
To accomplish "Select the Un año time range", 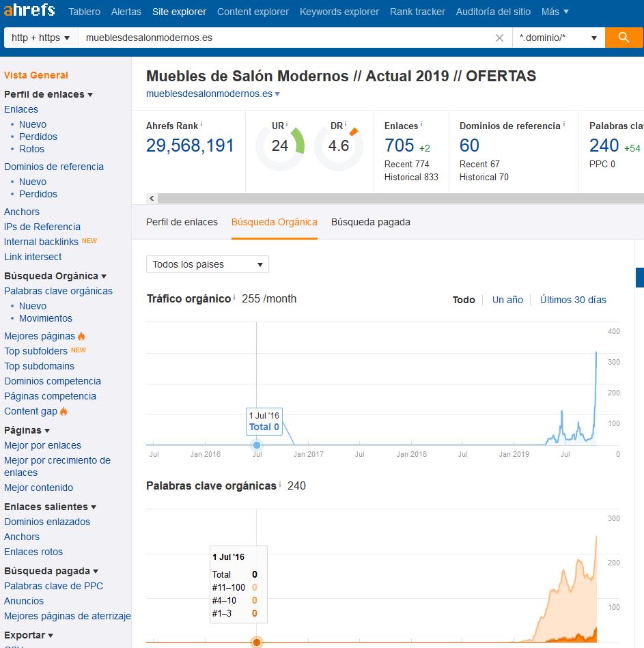I will click(x=507, y=300).
